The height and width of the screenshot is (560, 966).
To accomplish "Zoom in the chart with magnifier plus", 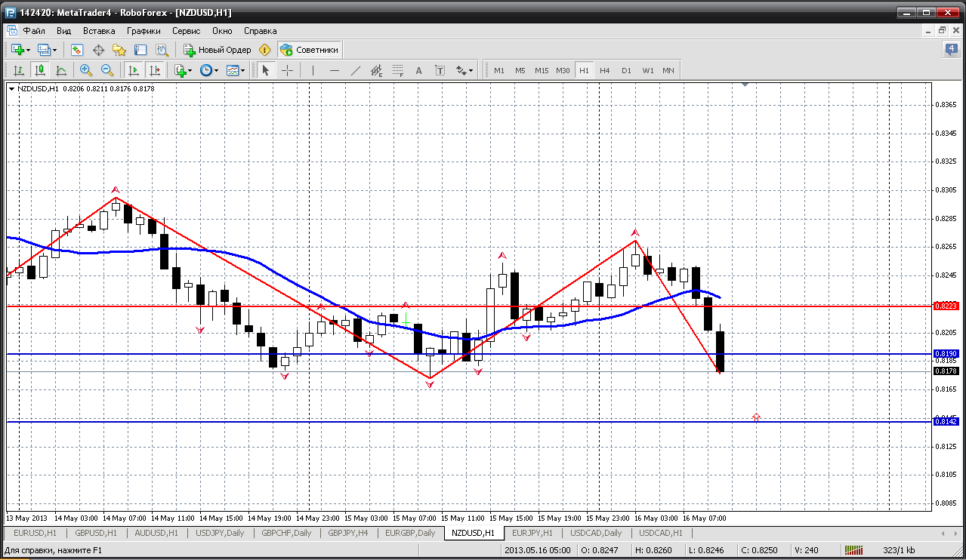I will (x=86, y=70).
